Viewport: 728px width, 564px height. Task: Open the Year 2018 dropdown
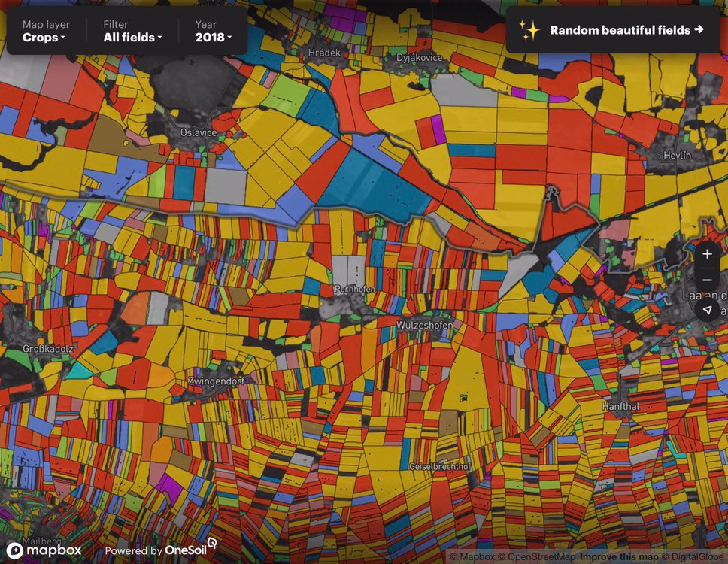213,31
